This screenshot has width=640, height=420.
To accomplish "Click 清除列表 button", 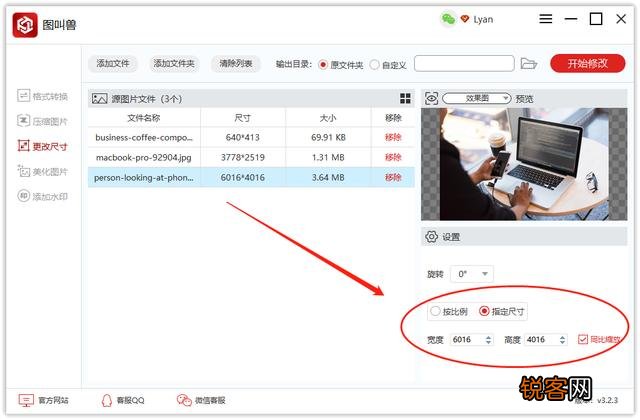I will pyautogui.click(x=236, y=64).
